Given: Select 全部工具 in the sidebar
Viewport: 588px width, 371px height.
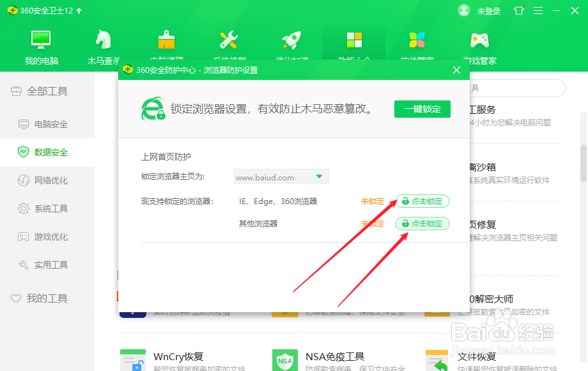Looking at the screenshot, I should coord(47,91).
